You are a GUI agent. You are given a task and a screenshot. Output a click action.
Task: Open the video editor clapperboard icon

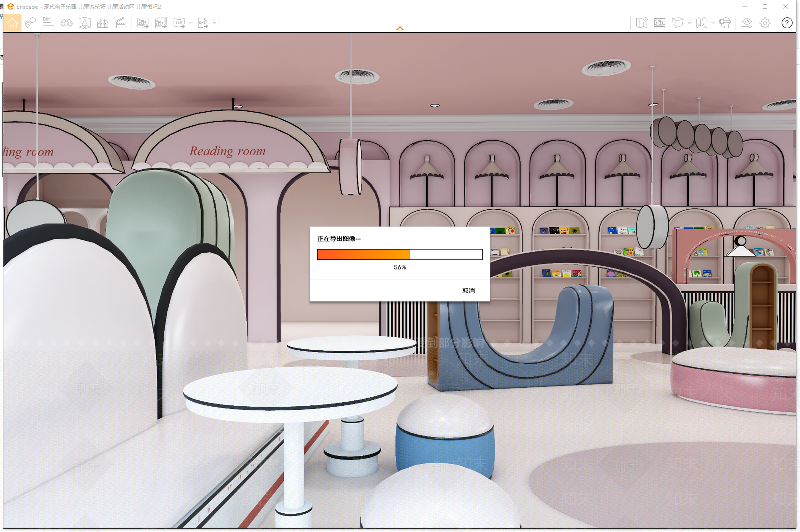121,23
